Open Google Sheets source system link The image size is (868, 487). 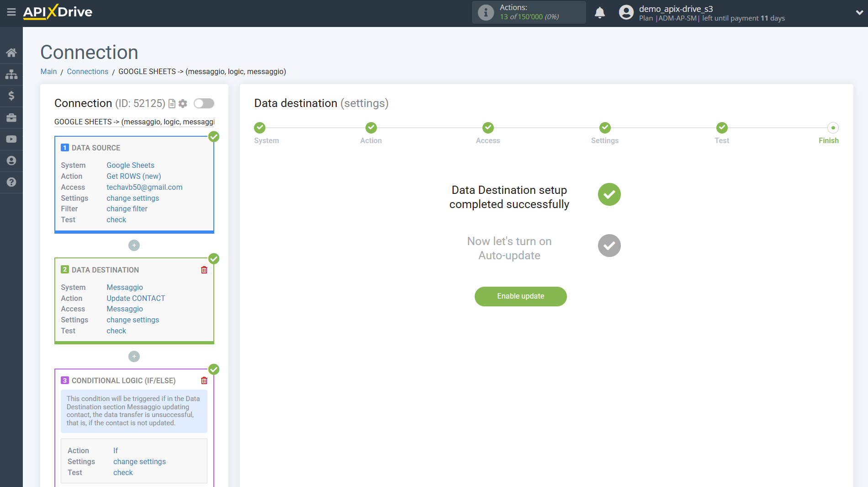(x=130, y=165)
